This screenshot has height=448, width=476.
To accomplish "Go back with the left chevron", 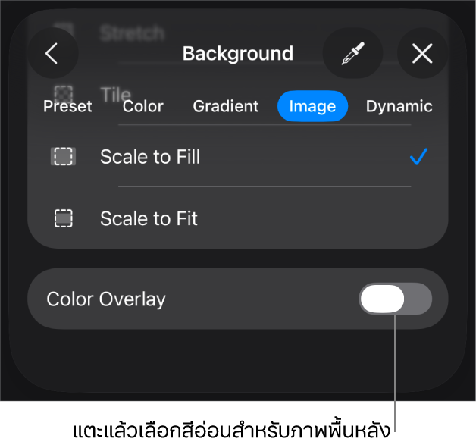I will 52,54.
